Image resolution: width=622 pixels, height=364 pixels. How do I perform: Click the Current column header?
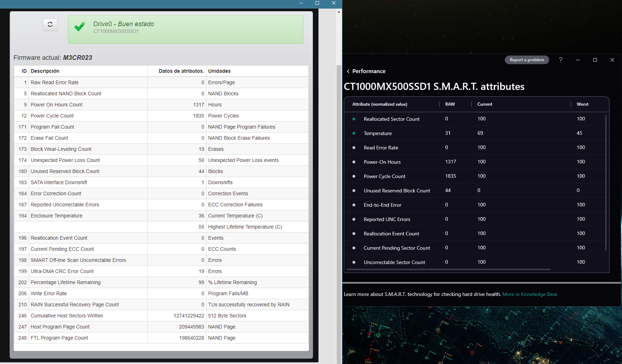coord(485,104)
